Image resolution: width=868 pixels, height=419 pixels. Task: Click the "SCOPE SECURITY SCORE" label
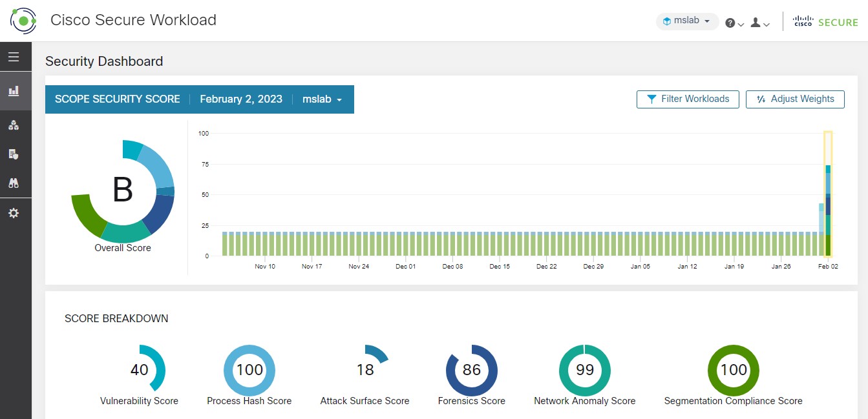coord(118,99)
